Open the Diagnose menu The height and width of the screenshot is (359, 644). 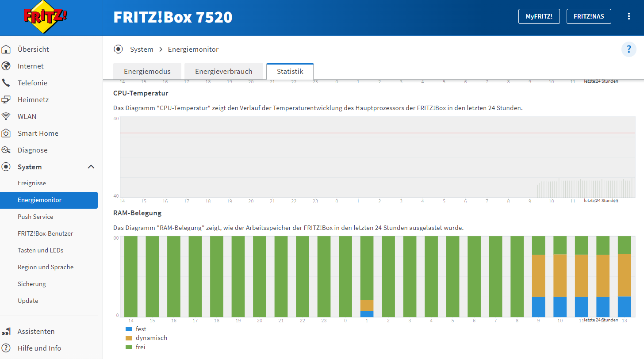click(32, 150)
